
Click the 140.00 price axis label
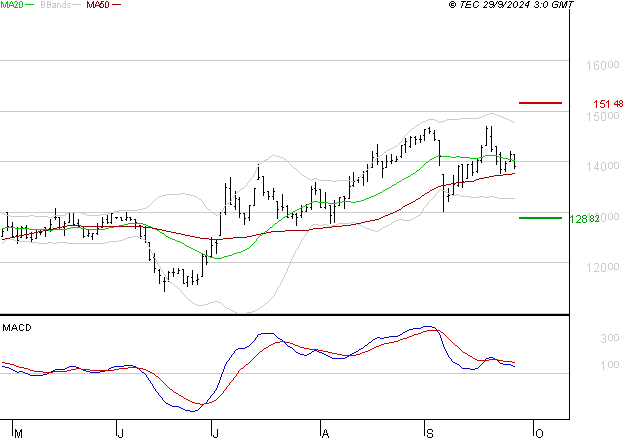pos(602,166)
